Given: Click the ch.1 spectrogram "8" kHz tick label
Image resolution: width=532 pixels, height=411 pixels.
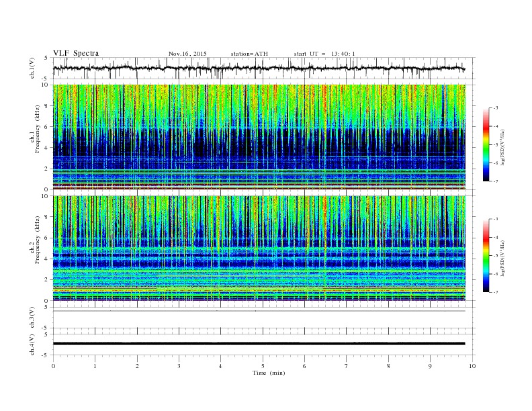Looking at the screenshot, I should tap(46, 106).
